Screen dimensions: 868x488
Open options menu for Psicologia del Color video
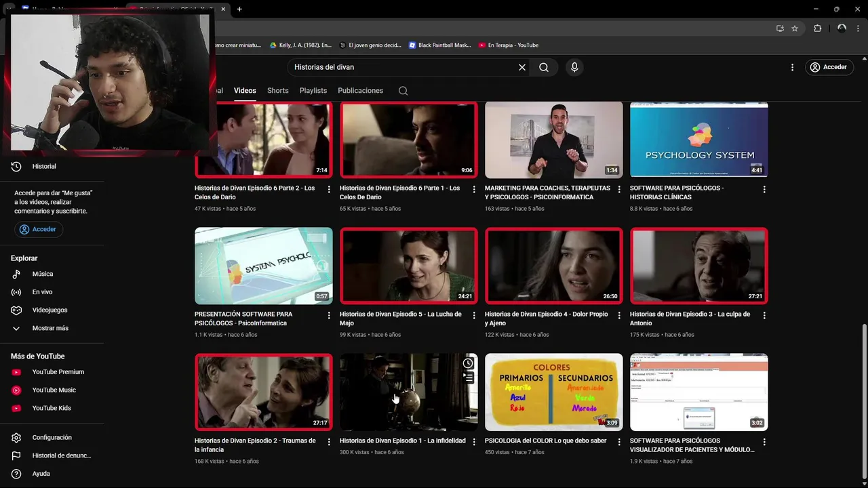pyautogui.click(x=619, y=442)
